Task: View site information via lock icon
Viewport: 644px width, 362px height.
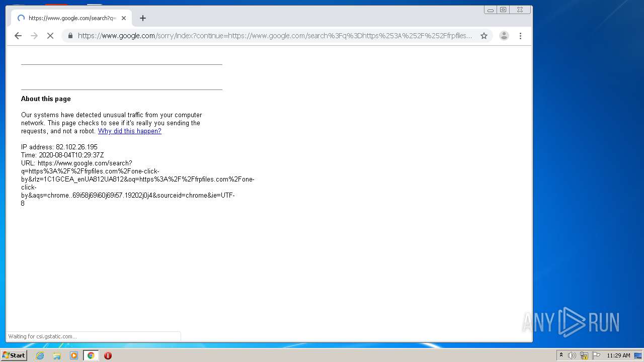Action: click(70, 36)
